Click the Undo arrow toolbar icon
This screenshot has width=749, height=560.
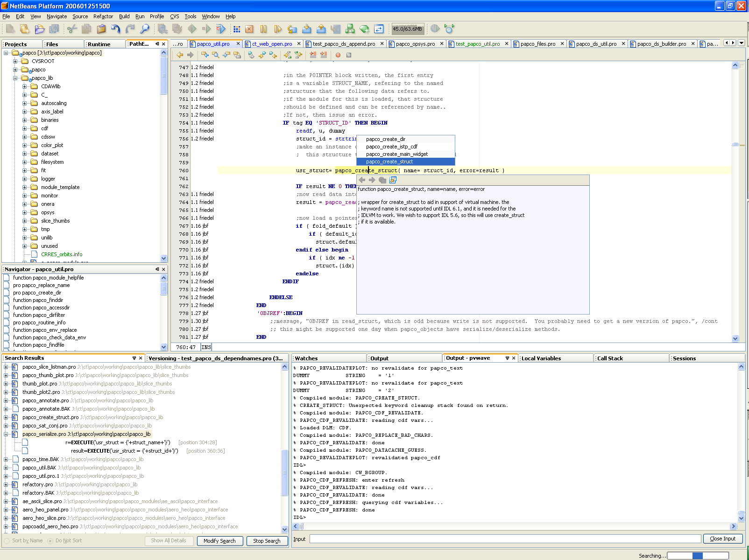pyautogui.click(x=115, y=29)
